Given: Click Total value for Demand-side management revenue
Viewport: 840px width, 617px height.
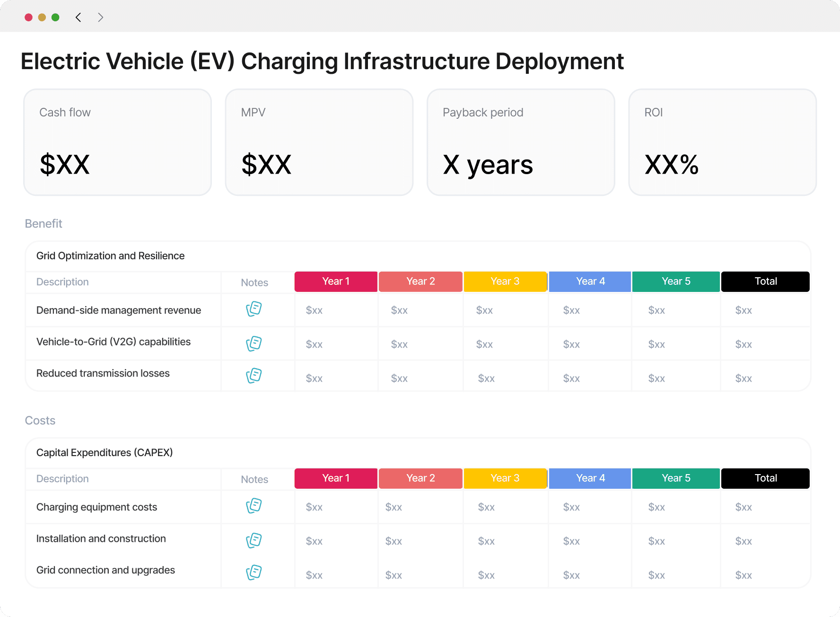Looking at the screenshot, I should [744, 310].
